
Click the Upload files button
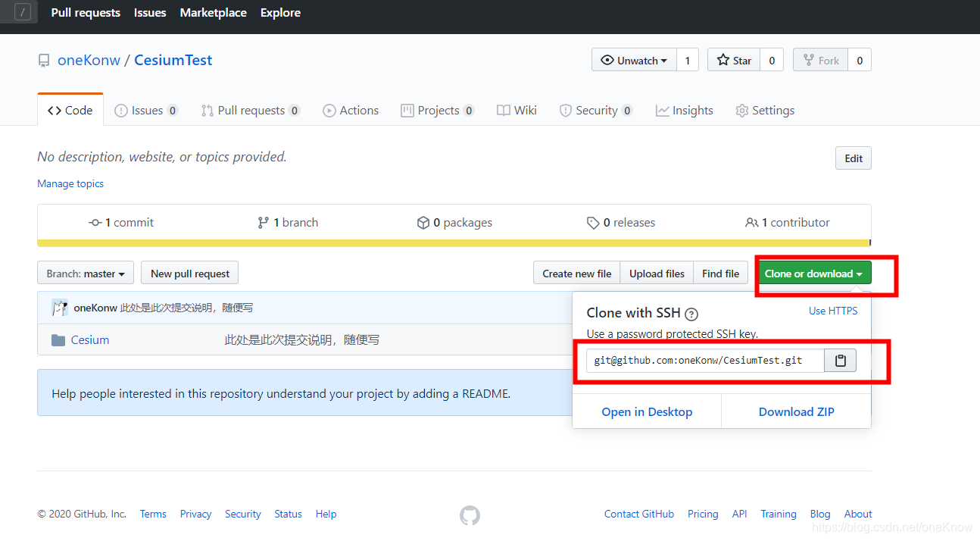pos(657,274)
